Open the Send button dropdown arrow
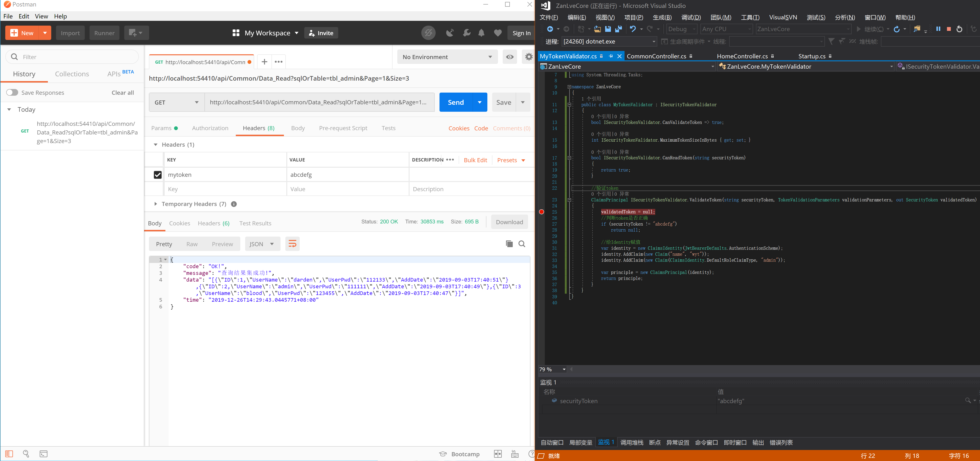 click(x=480, y=102)
